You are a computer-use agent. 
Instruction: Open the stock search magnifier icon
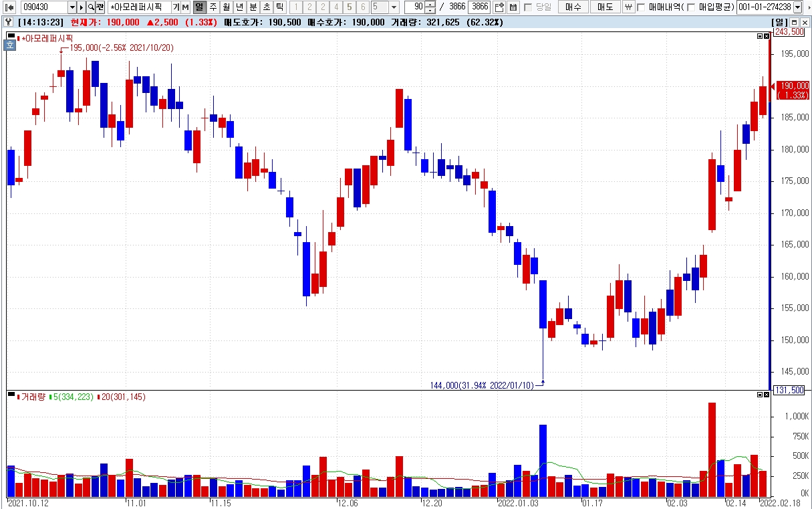[x=91, y=7]
